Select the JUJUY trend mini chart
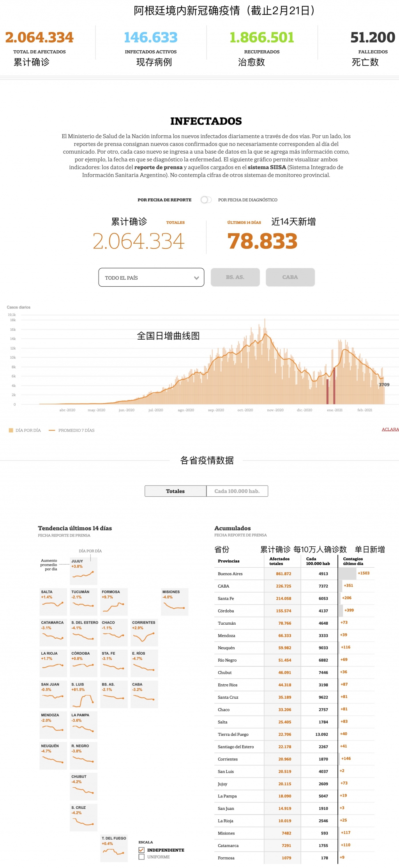399x868 pixels. point(83,571)
